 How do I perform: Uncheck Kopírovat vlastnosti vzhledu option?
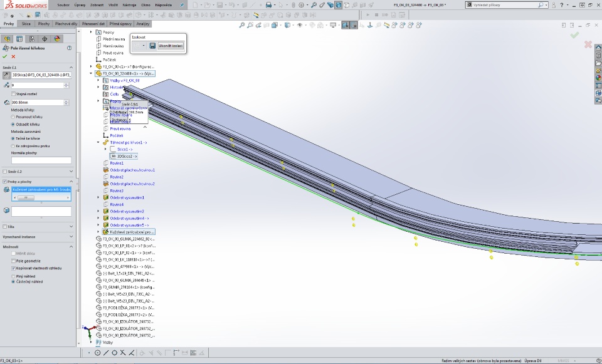tap(14, 268)
